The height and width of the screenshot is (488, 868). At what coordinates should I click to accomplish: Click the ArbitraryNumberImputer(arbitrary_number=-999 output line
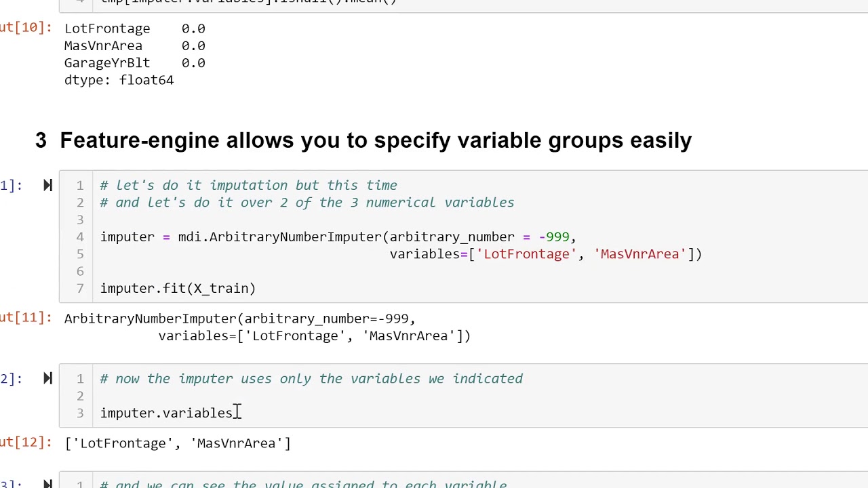click(239, 319)
